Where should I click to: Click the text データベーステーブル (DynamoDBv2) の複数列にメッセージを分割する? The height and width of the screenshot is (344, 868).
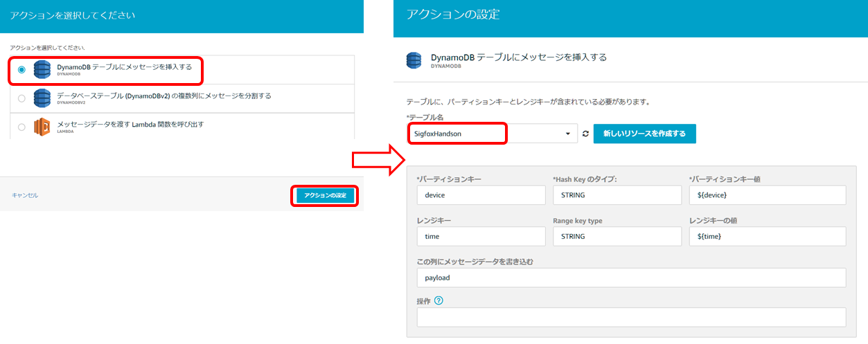click(164, 96)
